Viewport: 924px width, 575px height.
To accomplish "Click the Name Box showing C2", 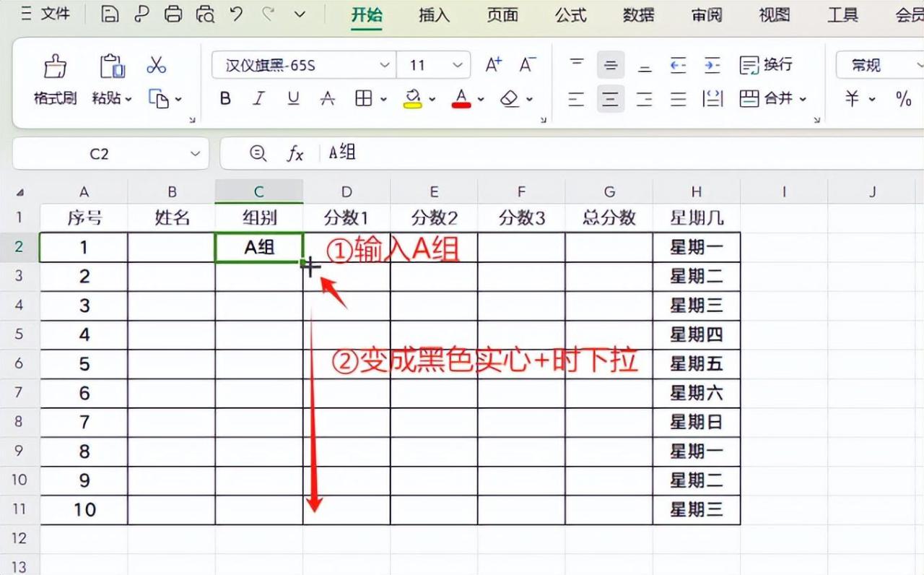I will 110,154.
